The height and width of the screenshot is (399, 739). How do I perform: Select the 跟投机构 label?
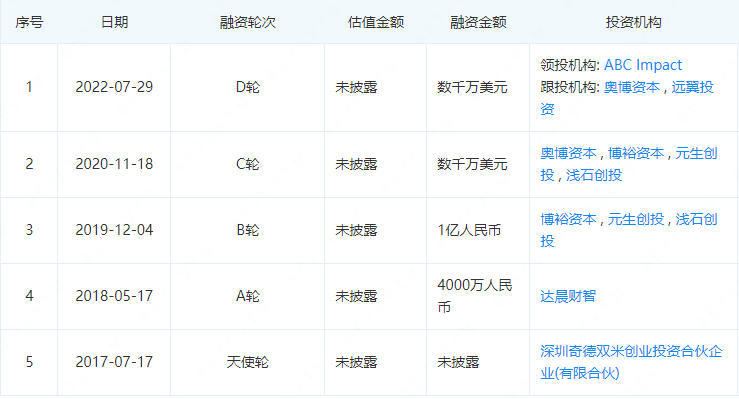(x=570, y=87)
